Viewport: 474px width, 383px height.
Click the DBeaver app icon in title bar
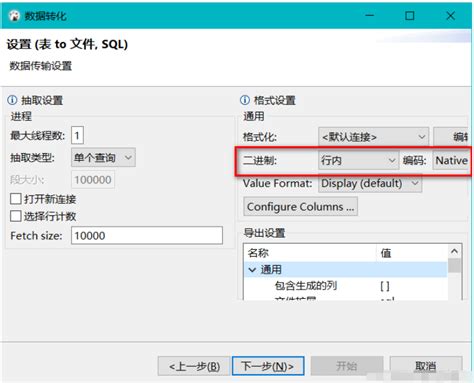click(x=14, y=15)
